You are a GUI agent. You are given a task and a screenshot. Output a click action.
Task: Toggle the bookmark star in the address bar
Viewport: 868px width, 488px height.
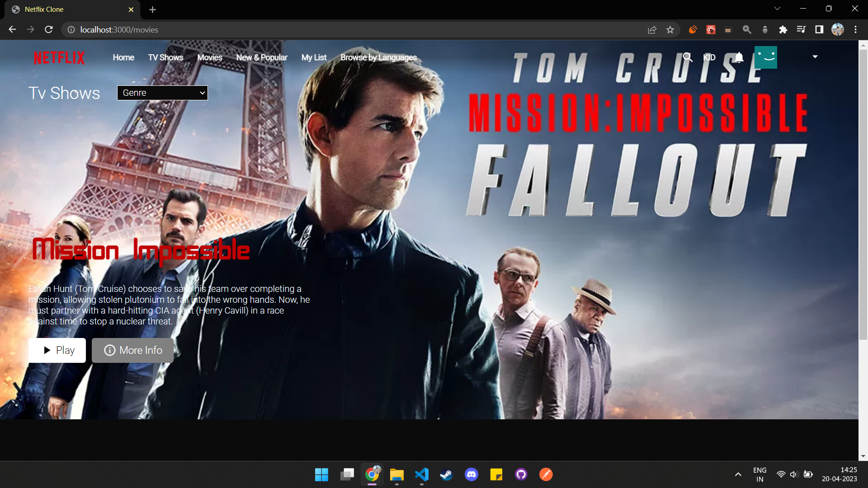click(670, 29)
